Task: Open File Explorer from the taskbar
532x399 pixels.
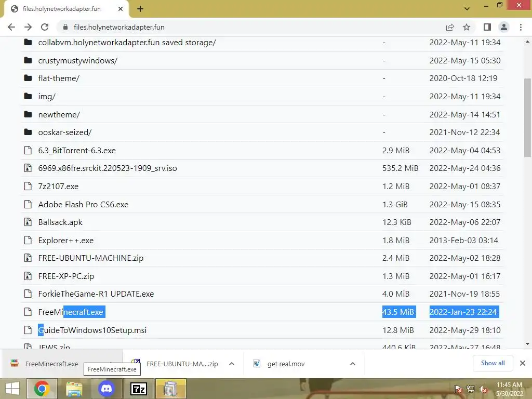Action: [74, 389]
